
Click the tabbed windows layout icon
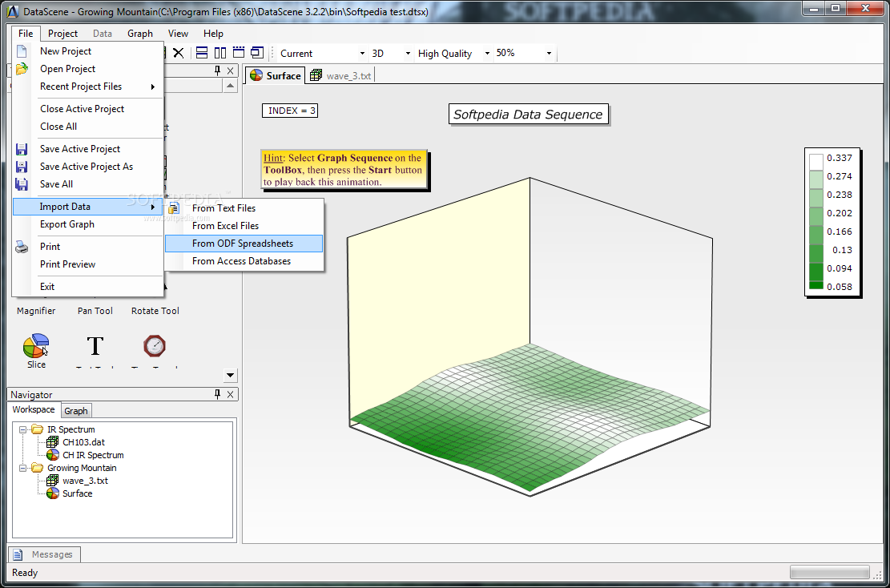click(239, 53)
